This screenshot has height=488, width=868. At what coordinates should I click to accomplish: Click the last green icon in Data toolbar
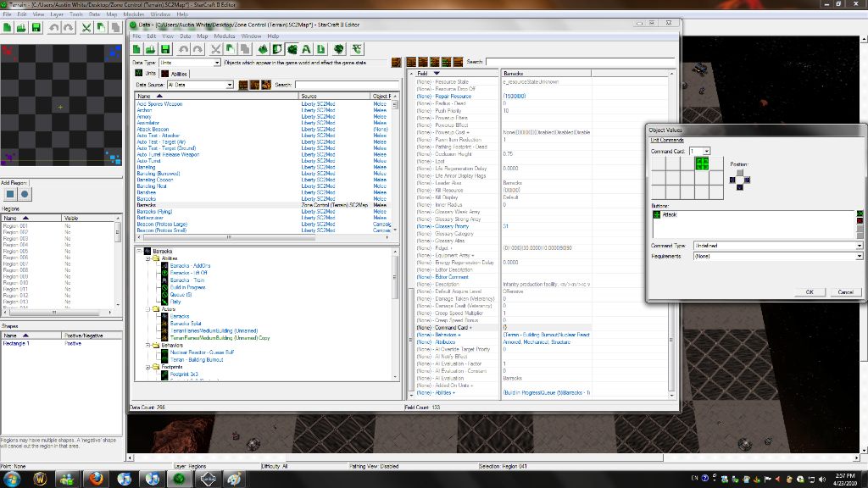(357, 49)
